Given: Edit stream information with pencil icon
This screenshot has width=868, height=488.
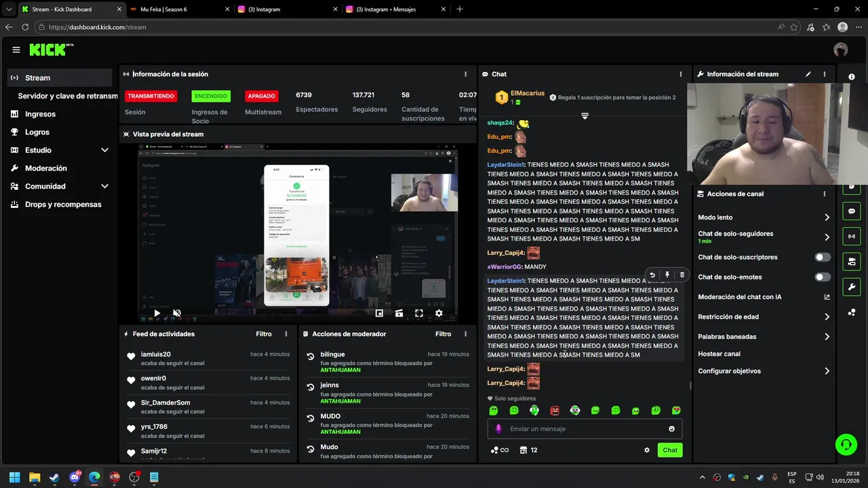Looking at the screenshot, I should pyautogui.click(x=808, y=74).
